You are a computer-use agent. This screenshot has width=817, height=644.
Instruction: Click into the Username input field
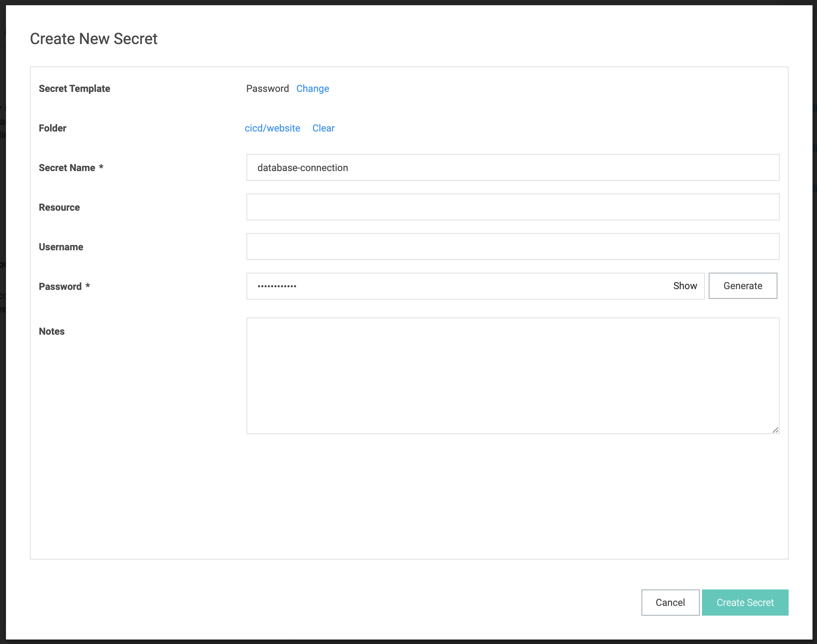click(513, 247)
